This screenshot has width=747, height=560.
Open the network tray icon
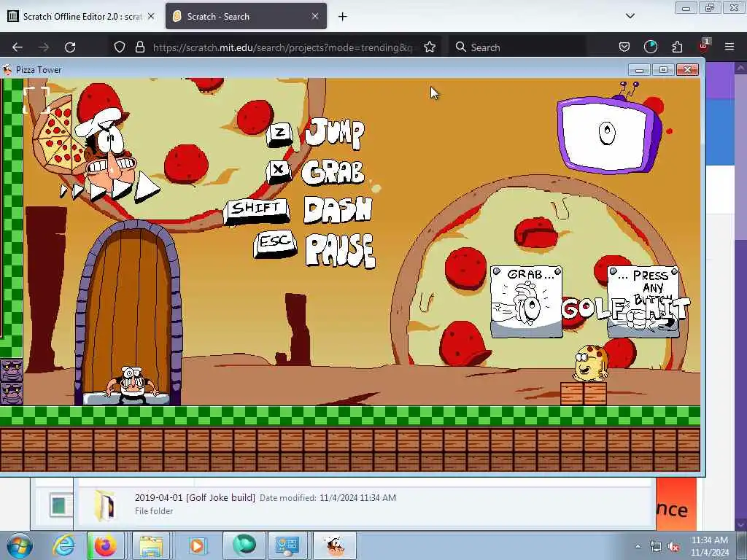point(656,546)
